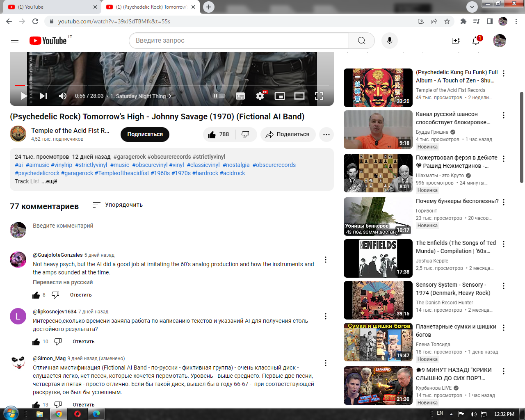Switch to miniplayer mode

280,96
